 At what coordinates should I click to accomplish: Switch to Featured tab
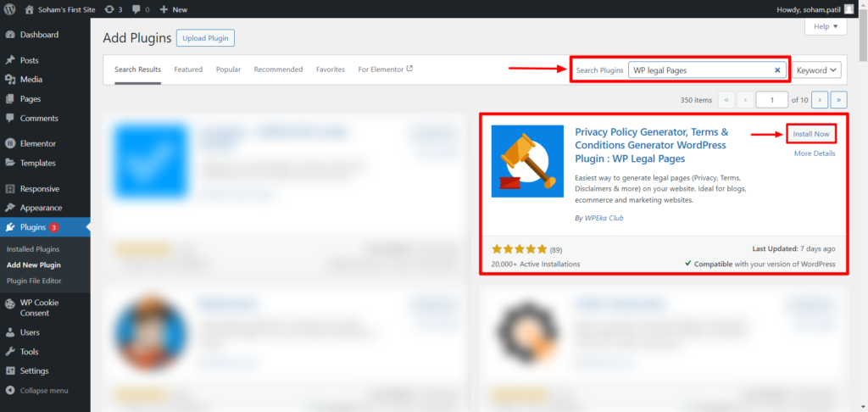(188, 70)
